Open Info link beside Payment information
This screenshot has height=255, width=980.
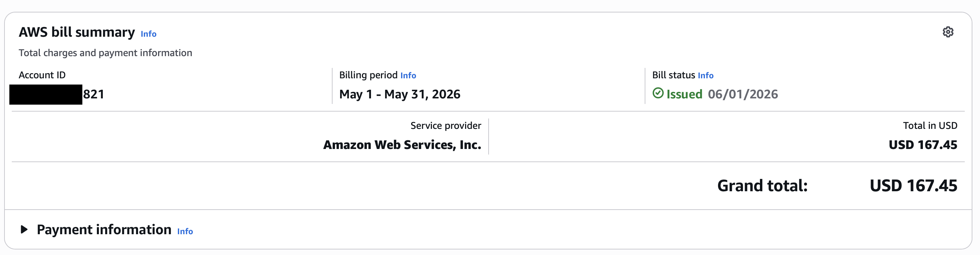(185, 231)
